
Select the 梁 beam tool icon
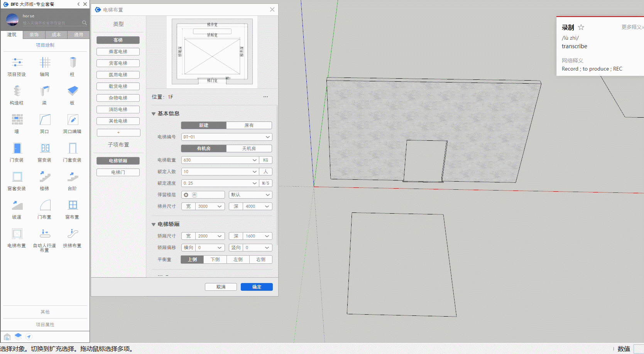[45, 91]
